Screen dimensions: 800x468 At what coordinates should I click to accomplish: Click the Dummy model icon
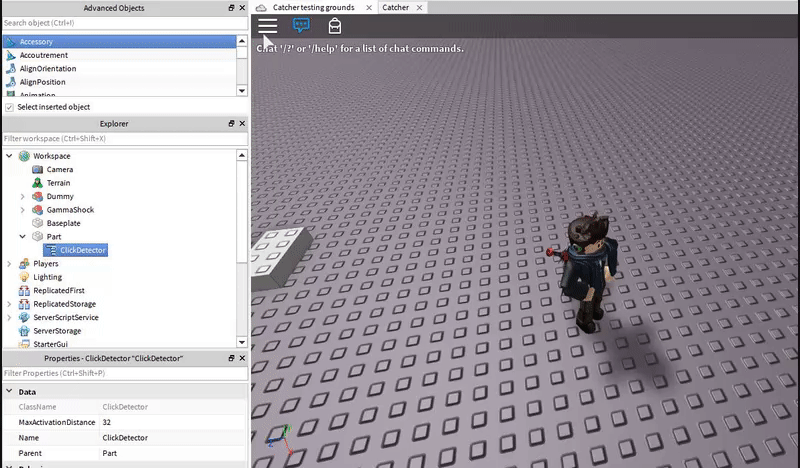pos(37,196)
